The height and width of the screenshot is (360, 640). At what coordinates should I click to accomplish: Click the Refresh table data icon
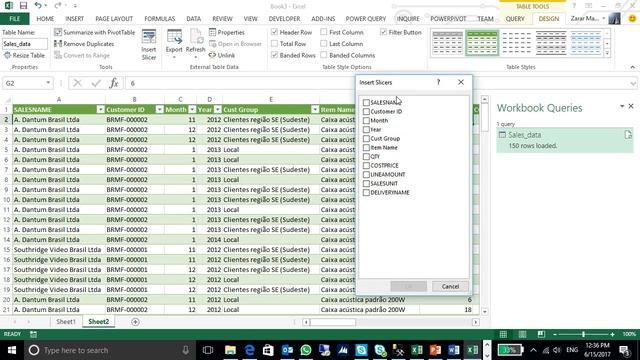196,42
